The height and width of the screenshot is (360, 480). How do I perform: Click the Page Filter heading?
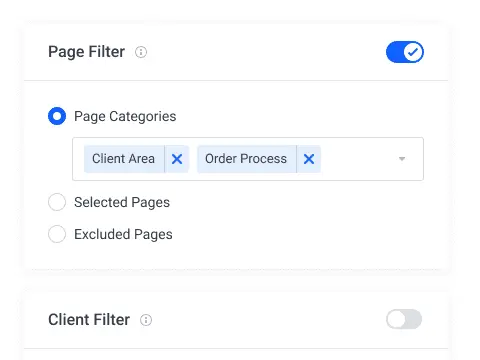click(x=87, y=52)
